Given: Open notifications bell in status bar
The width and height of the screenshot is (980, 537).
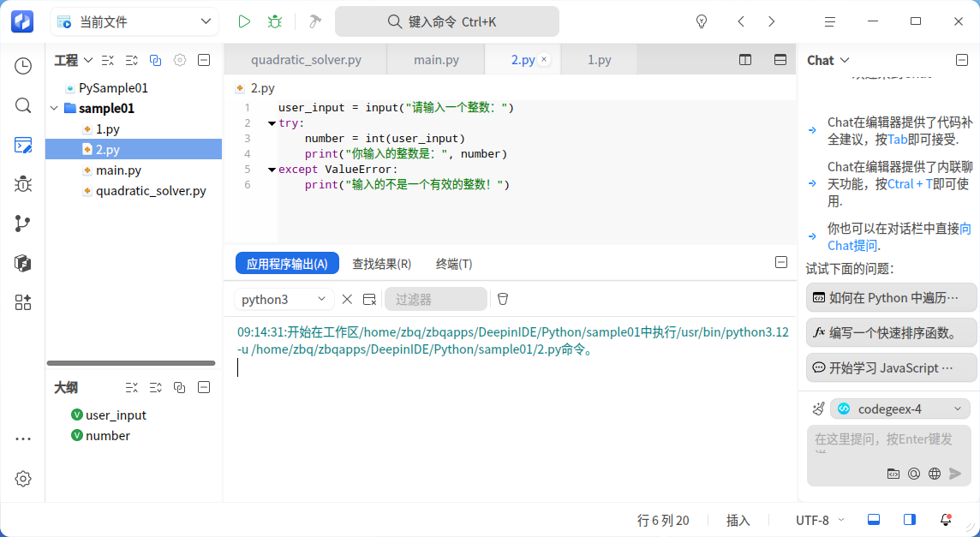Looking at the screenshot, I should [946, 520].
